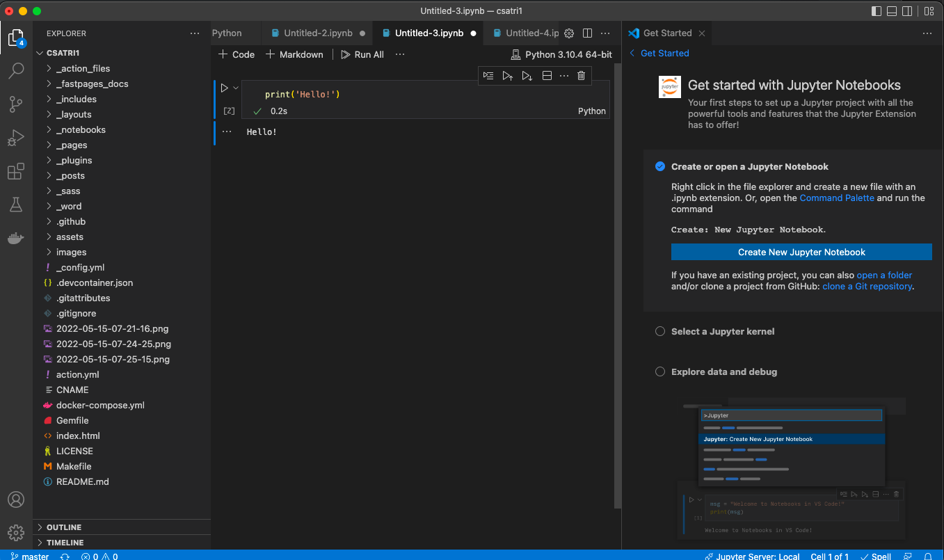The width and height of the screenshot is (944, 560).
Task: Select the 'Select a Jupyter kernel' step
Action: click(722, 332)
